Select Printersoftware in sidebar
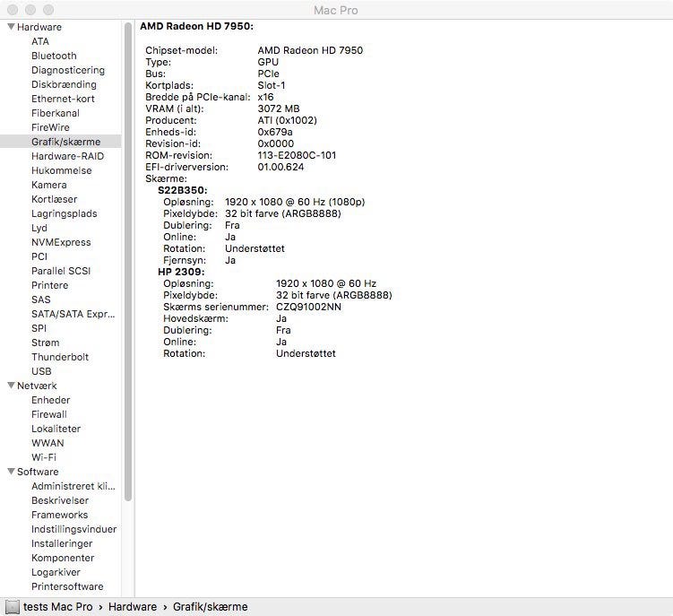The image size is (673, 616). (67, 586)
